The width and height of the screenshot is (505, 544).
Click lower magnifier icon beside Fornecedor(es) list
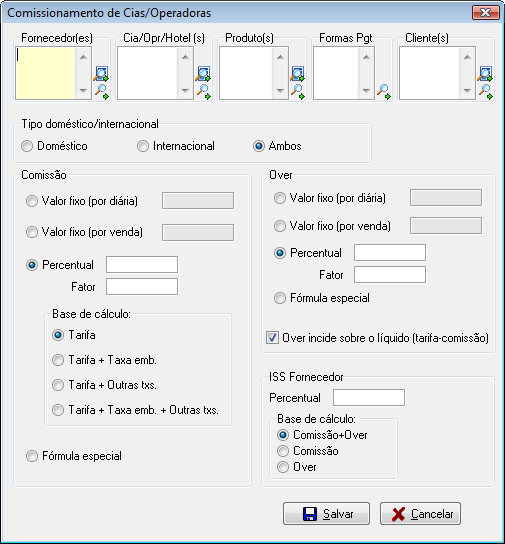pyautogui.click(x=102, y=92)
